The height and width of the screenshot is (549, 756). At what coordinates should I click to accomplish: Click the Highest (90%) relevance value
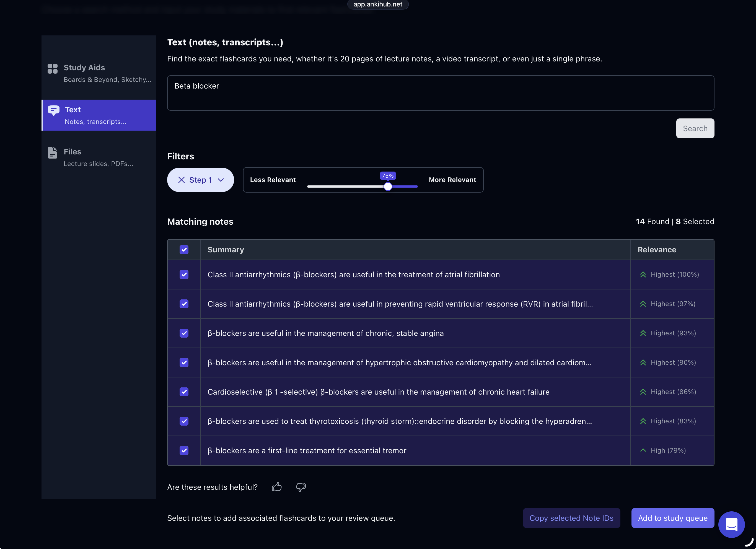(x=673, y=363)
